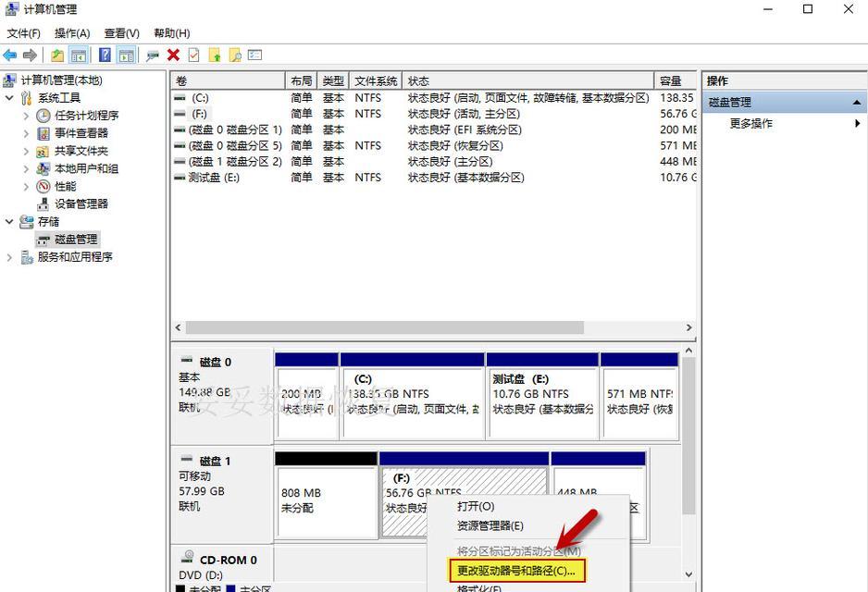
Task: Open the 帮助(H) menu
Action: (x=171, y=33)
